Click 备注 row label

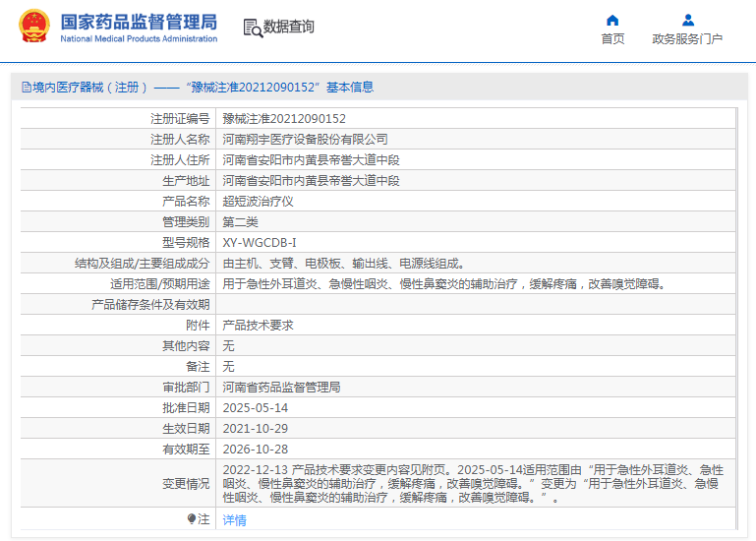pyautogui.click(x=198, y=367)
